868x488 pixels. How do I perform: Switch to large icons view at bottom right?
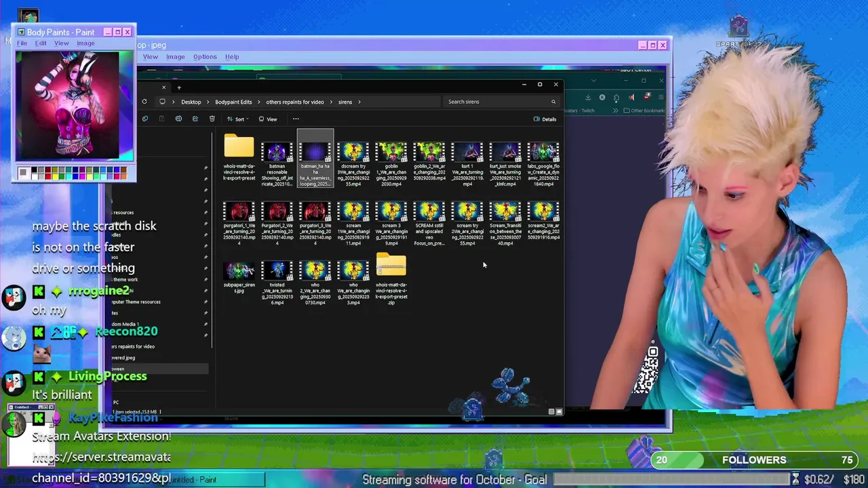point(559,411)
